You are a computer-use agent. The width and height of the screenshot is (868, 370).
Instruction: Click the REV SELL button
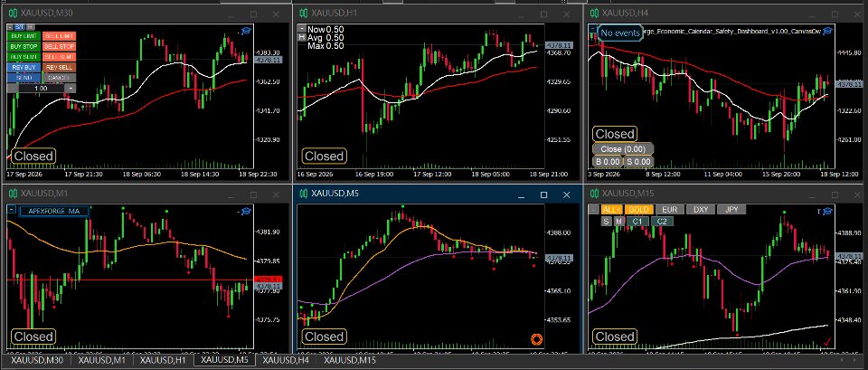(60, 68)
